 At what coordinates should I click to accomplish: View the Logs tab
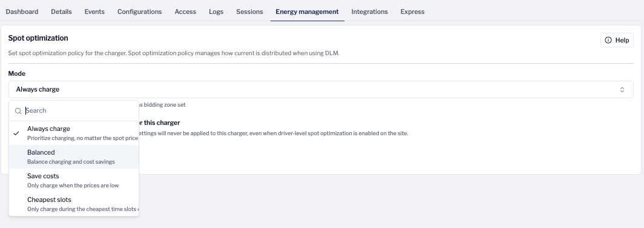pyautogui.click(x=216, y=12)
